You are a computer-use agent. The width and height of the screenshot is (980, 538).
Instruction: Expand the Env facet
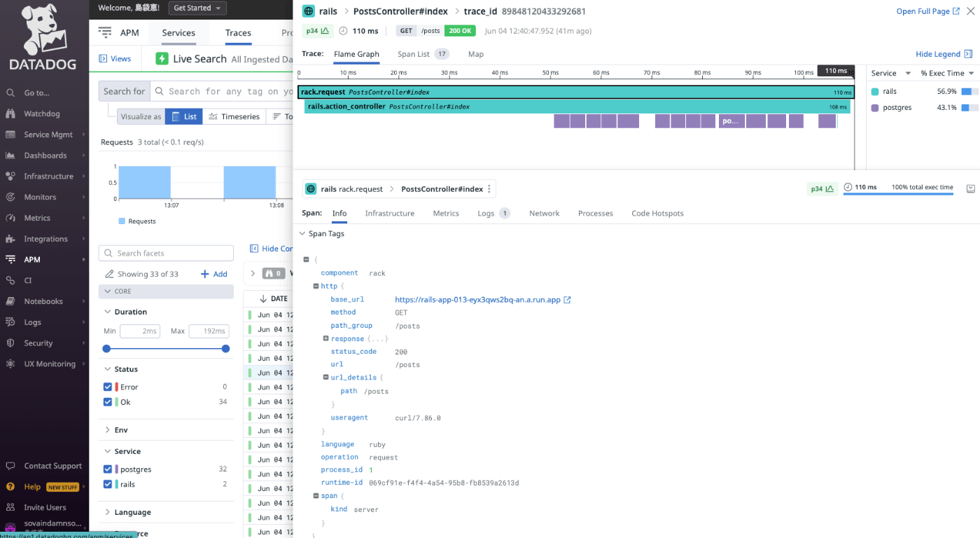coord(108,430)
